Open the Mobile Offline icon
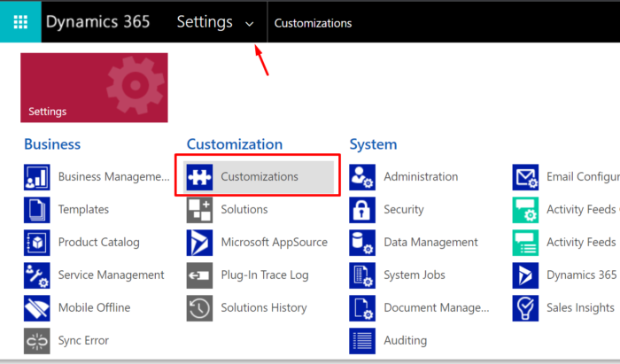 tap(37, 308)
